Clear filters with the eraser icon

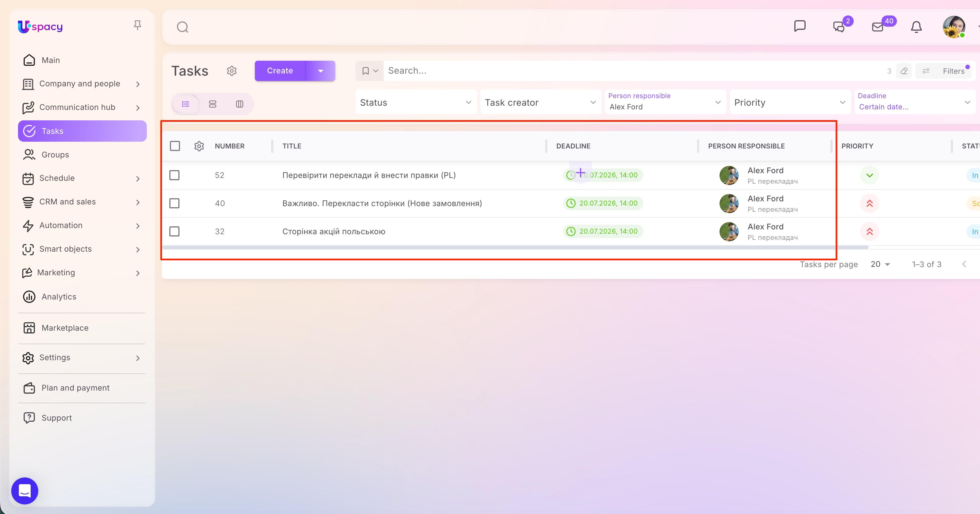(904, 71)
